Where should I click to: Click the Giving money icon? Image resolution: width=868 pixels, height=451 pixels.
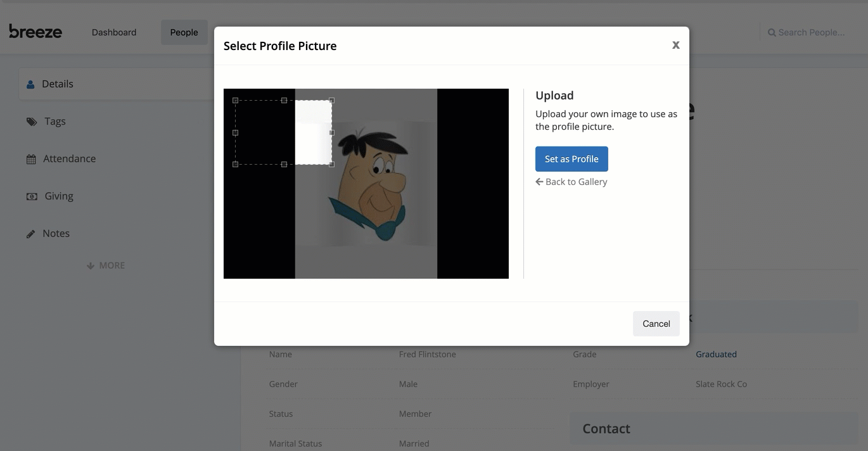[32, 196]
